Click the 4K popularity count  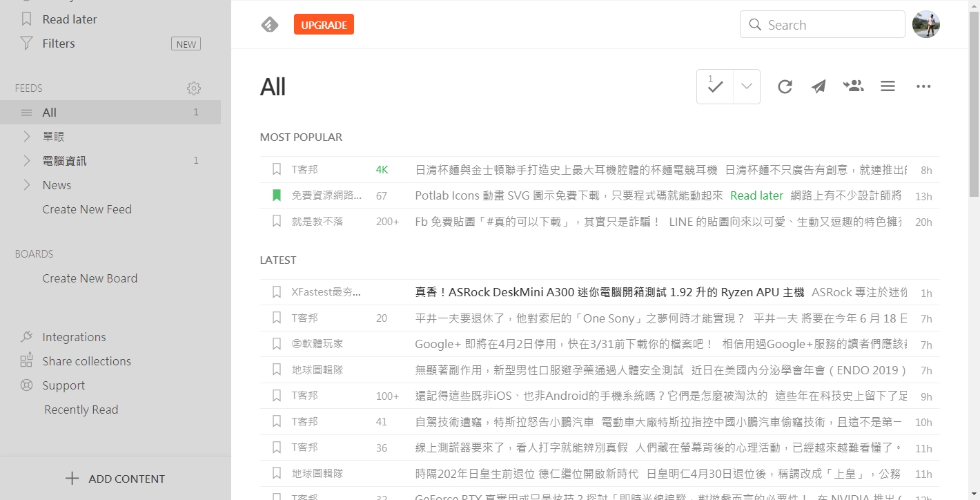tap(382, 169)
